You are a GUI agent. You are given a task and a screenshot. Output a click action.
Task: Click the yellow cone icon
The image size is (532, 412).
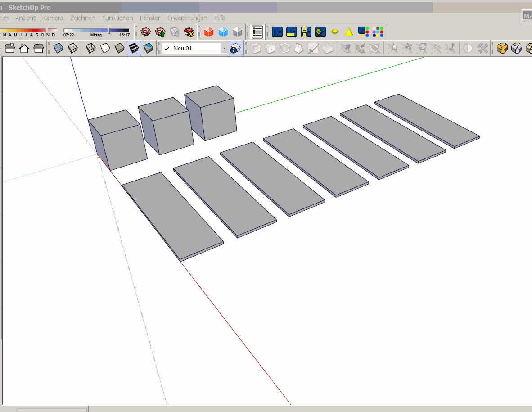click(x=349, y=32)
